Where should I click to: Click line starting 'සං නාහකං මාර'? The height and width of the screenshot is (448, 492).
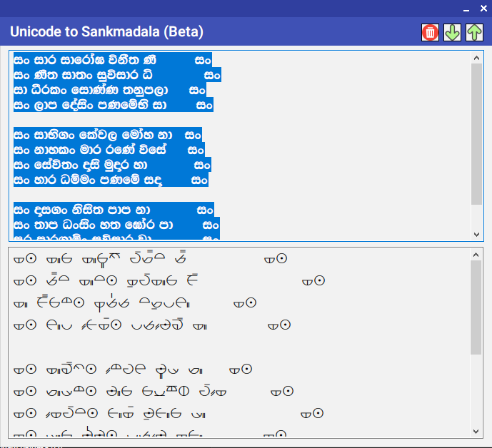(109, 150)
